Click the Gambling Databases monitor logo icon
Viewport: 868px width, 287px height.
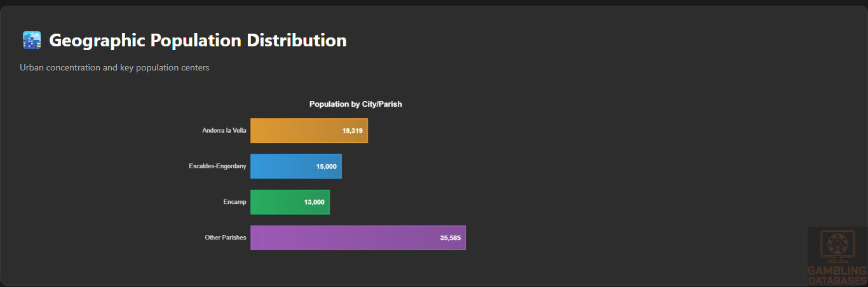pyautogui.click(x=837, y=246)
